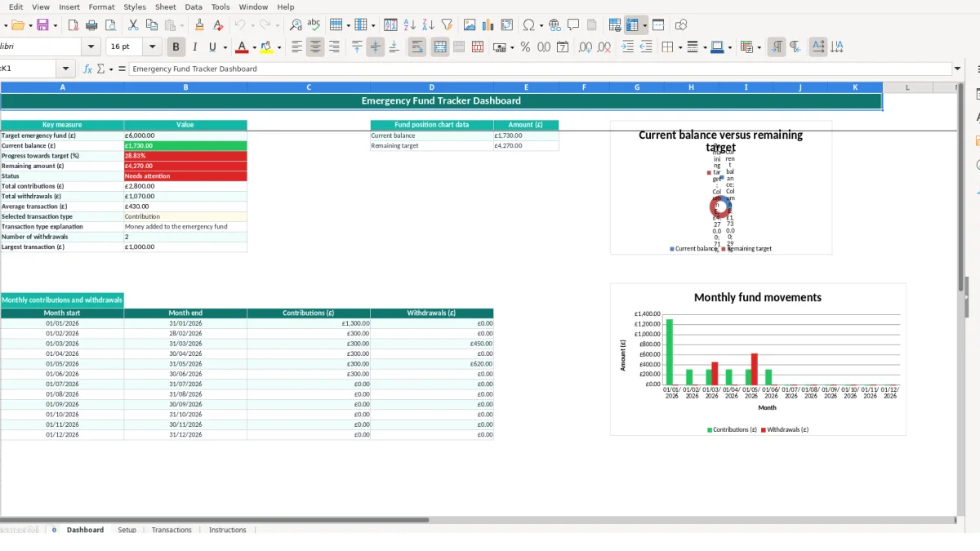
Task: Click the Add Decimal Place icon
Action: point(585,47)
